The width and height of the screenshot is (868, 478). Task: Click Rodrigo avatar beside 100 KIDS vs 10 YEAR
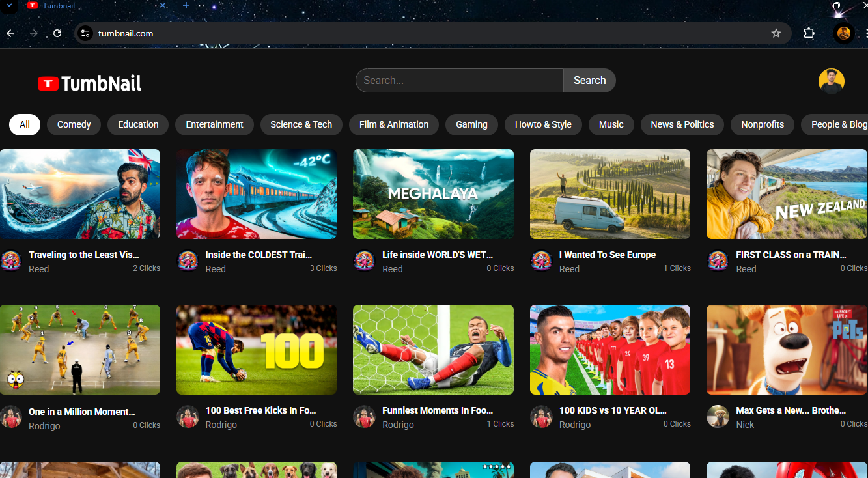click(541, 417)
